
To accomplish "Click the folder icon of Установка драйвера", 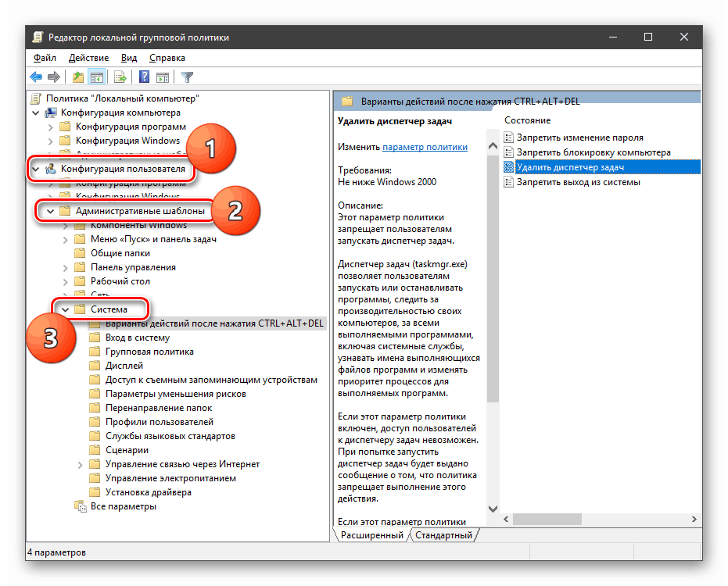I will (x=95, y=492).
